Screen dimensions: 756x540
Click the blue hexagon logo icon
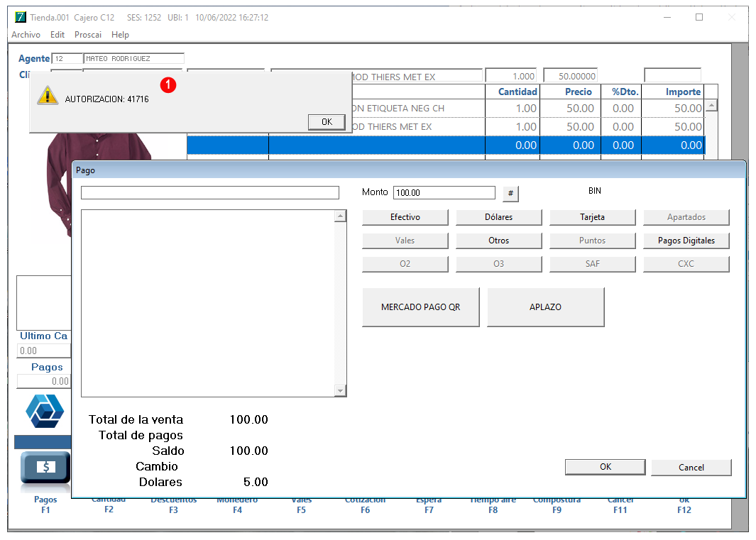(x=45, y=412)
